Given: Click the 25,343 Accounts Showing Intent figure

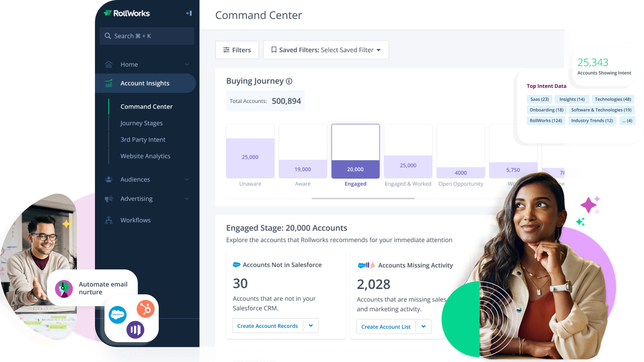Looking at the screenshot, I should pyautogui.click(x=593, y=62).
